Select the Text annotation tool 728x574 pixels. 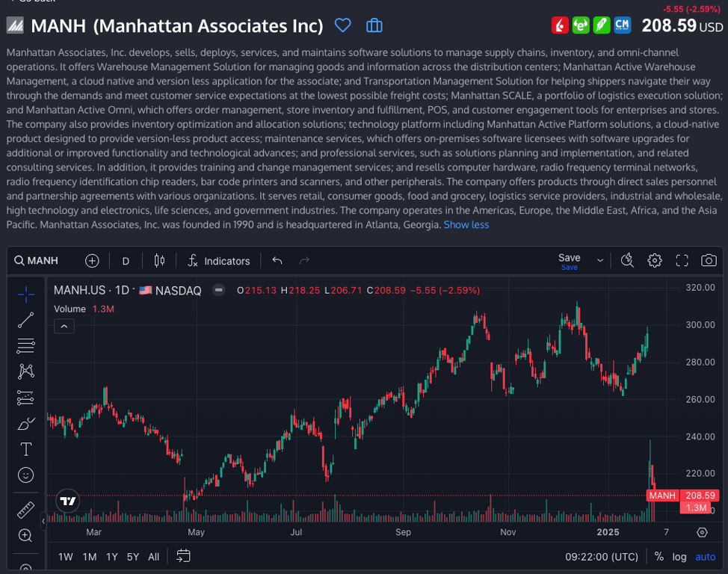click(26, 449)
